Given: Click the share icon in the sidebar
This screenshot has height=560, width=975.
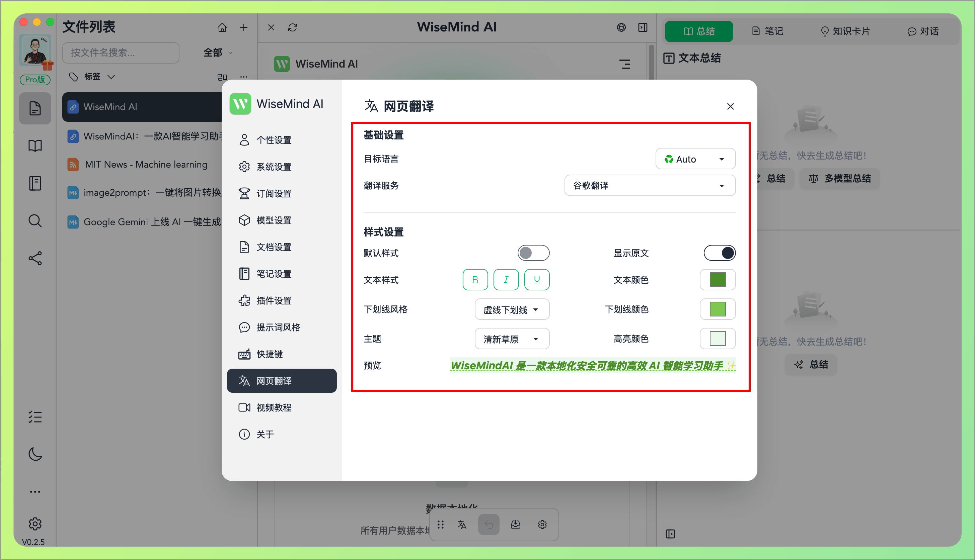Looking at the screenshot, I should point(35,258).
